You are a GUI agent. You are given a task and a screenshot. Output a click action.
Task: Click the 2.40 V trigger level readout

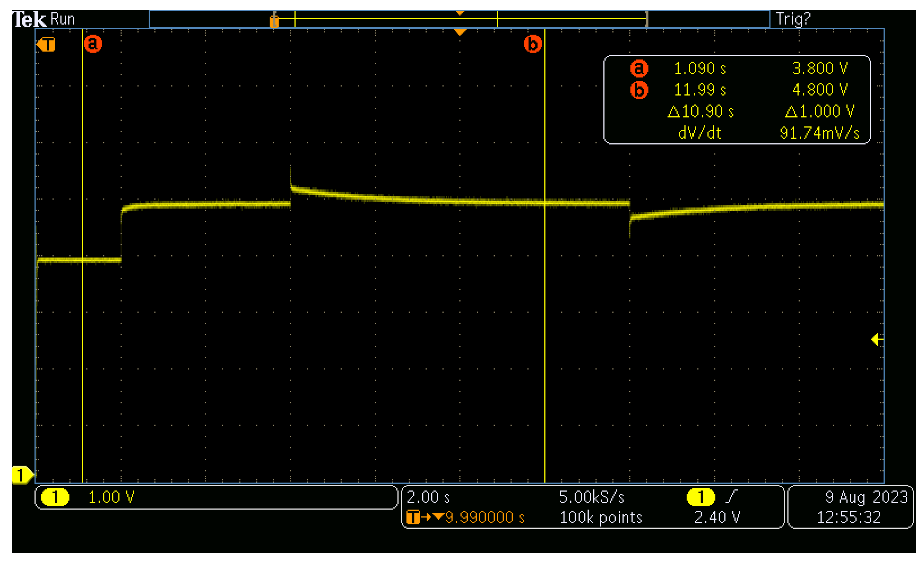pos(717,518)
